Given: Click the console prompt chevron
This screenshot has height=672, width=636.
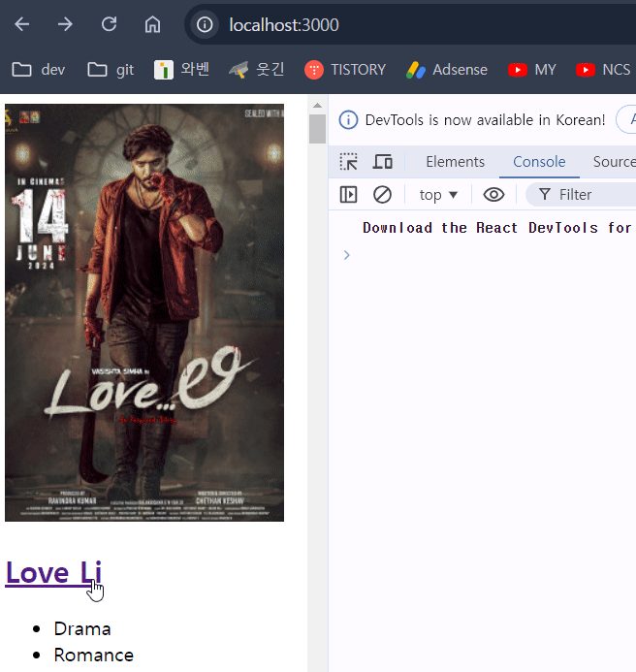Looking at the screenshot, I should [347, 255].
